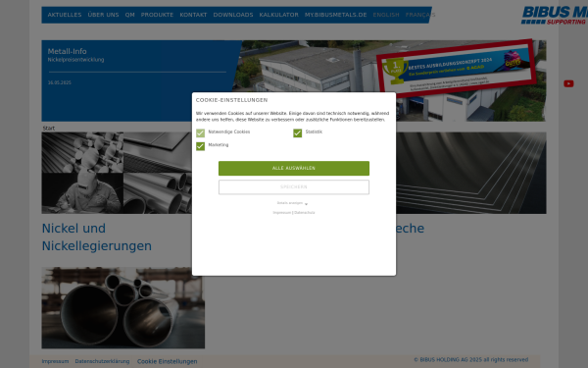Click the Nickelpreisentwicklung subtitle
This screenshot has width=588, height=368.
[75, 60]
